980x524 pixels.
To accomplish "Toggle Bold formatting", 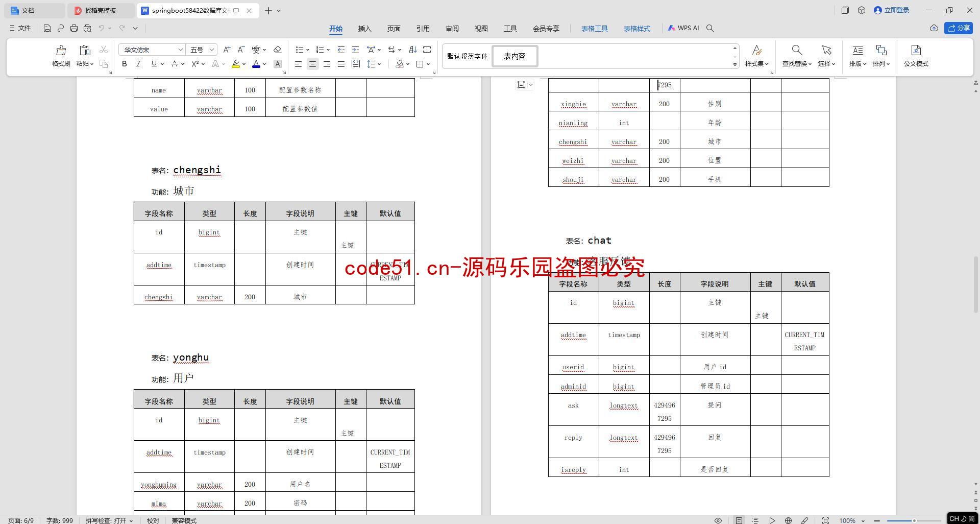I will [124, 64].
